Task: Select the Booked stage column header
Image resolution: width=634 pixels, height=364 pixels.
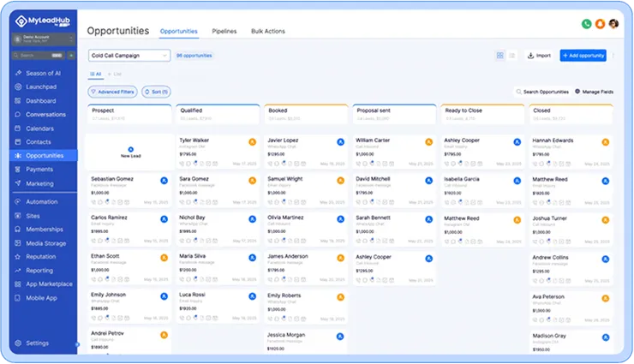Action: (306, 114)
